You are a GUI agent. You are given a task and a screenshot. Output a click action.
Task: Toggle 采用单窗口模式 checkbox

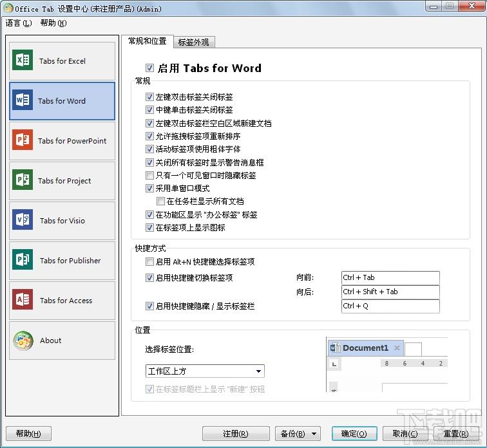point(149,189)
